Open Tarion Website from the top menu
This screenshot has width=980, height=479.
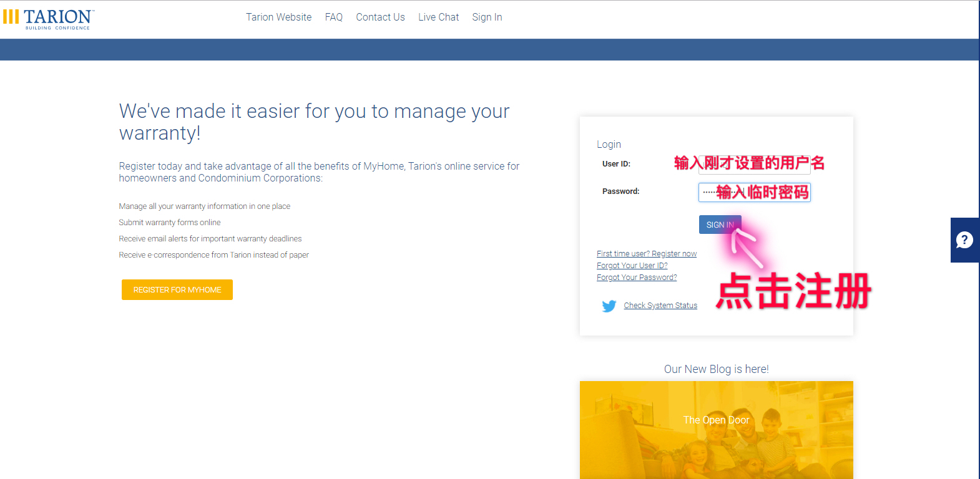[278, 17]
